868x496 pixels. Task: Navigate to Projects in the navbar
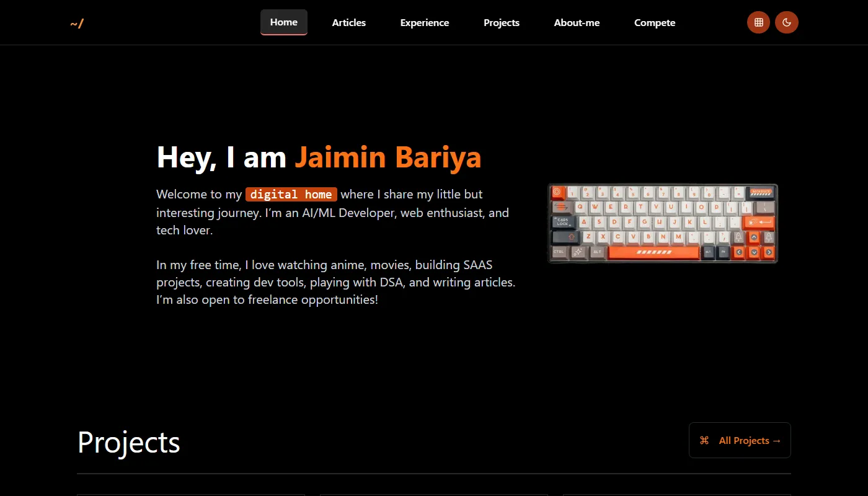[x=502, y=22]
